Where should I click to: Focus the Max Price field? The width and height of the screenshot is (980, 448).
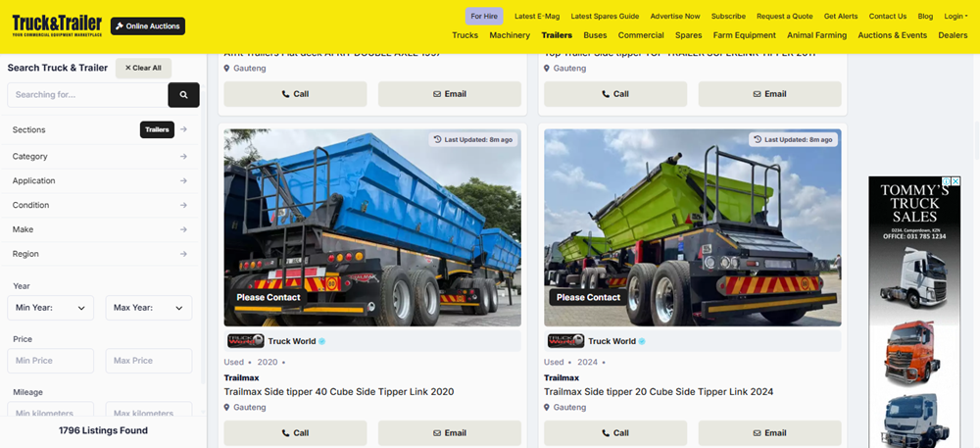coord(149,361)
